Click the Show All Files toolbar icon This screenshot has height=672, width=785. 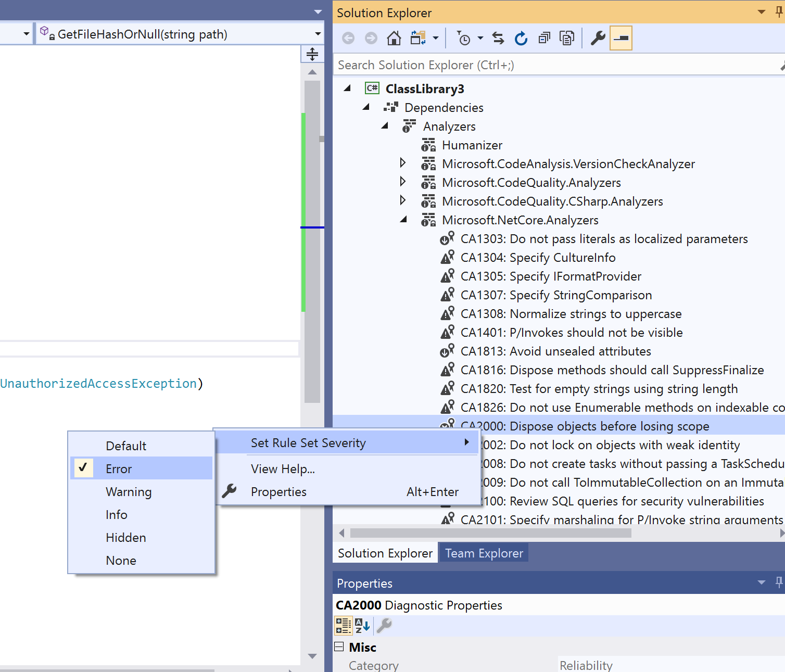567,37
